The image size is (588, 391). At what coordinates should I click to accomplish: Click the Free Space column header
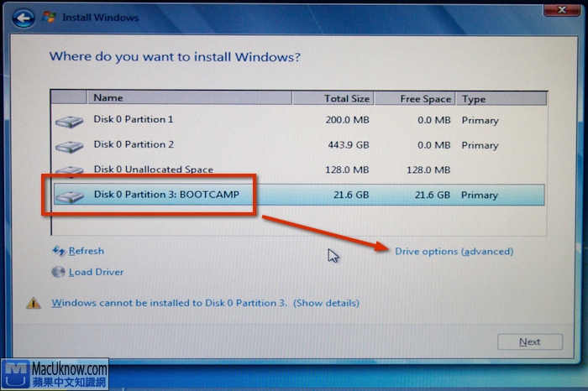425,98
